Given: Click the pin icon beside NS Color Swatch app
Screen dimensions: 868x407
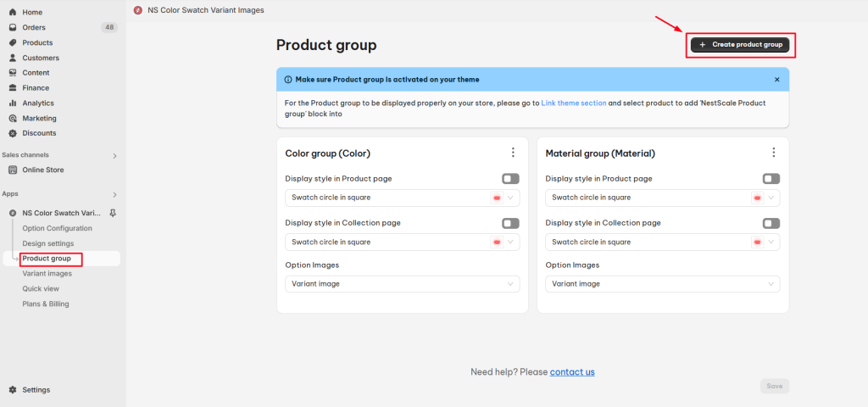Looking at the screenshot, I should tap(113, 213).
